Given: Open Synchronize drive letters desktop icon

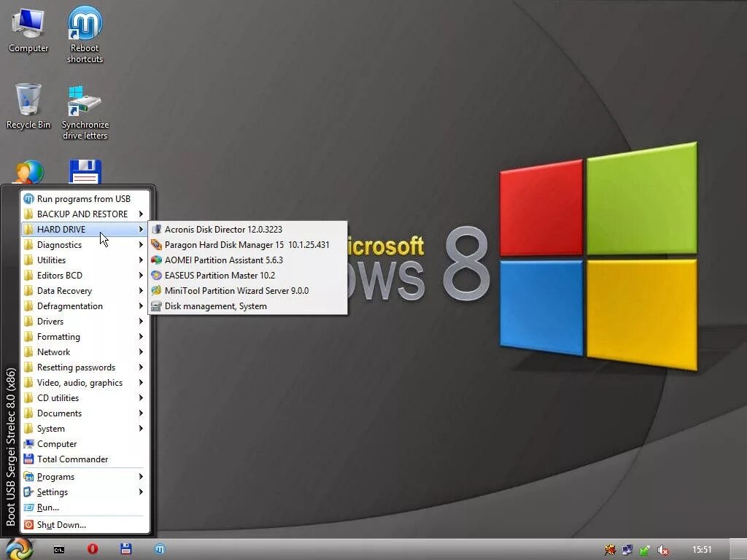Looking at the screenshot, I should coord(85,112).
